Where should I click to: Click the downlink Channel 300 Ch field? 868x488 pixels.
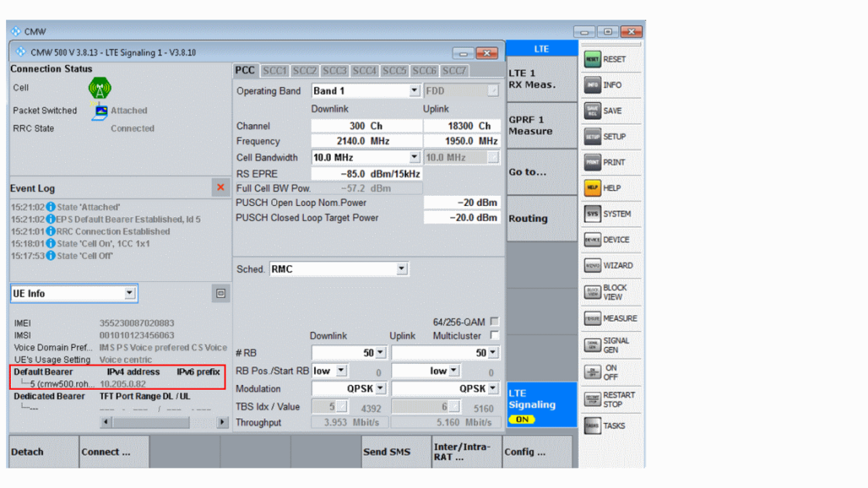point(366,126)
